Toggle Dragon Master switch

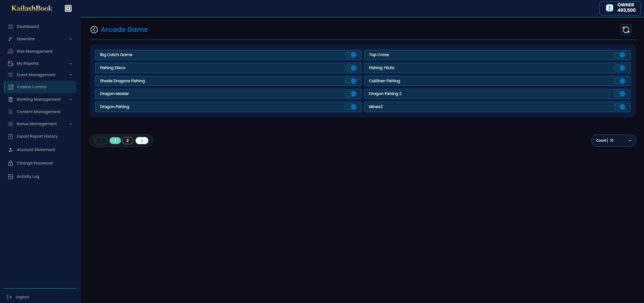point(351,94)
